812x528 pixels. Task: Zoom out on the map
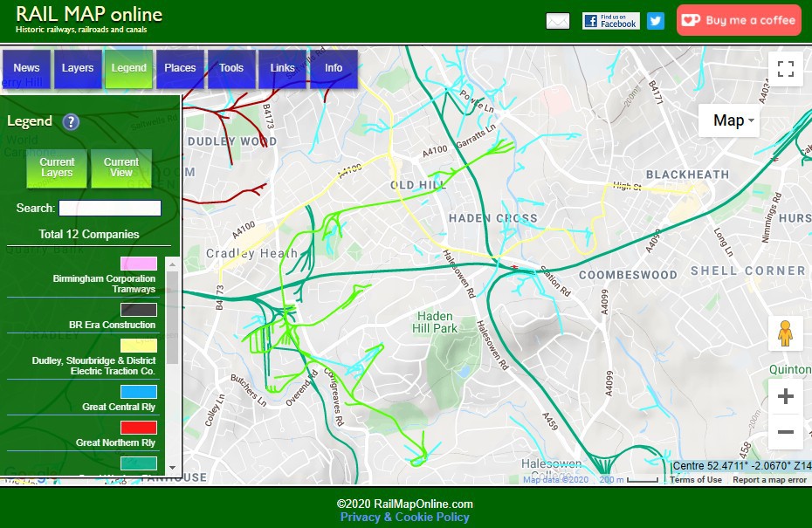pos(785,432)
